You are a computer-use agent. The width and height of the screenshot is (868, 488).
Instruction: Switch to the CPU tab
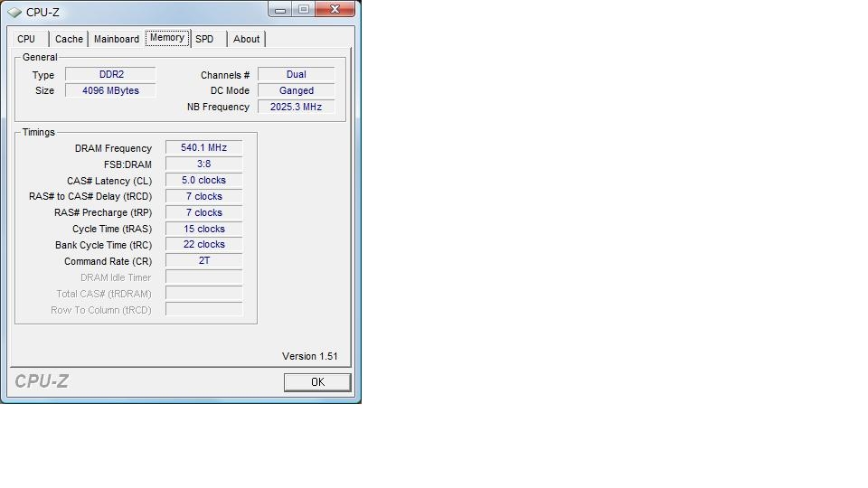pyautogui.click(x=26, y=39)
